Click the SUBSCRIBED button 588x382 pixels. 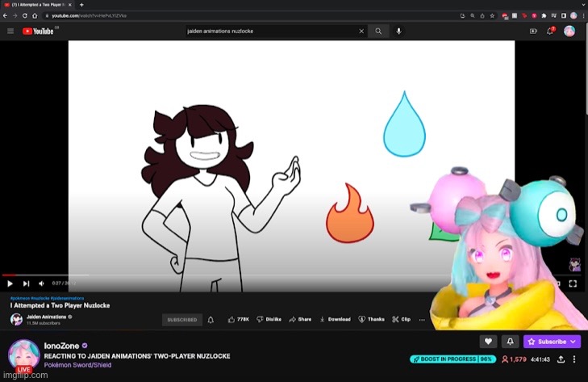[x=181, y=320]
